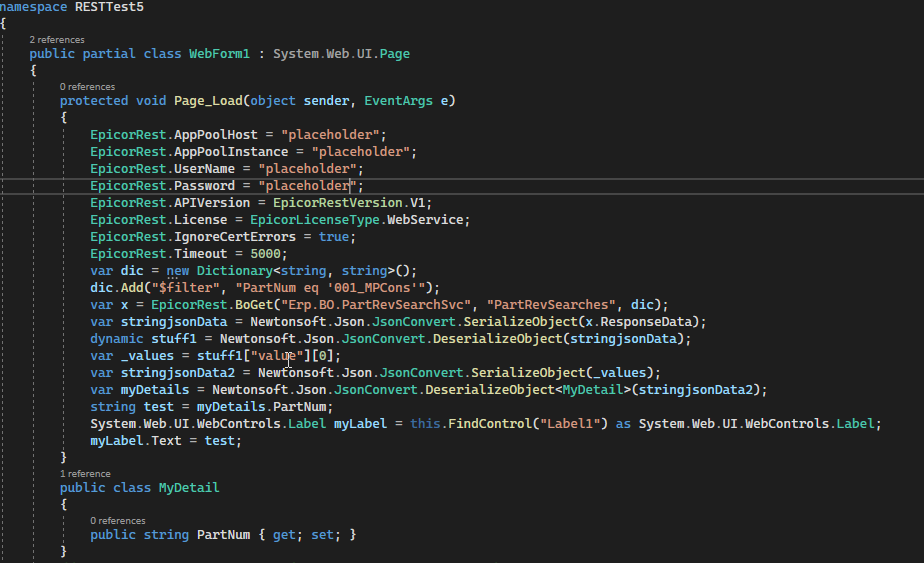Click the myDetails variable declaration
Screen dimensions: 924x563
pyautogui.click(x=155, y=390)
